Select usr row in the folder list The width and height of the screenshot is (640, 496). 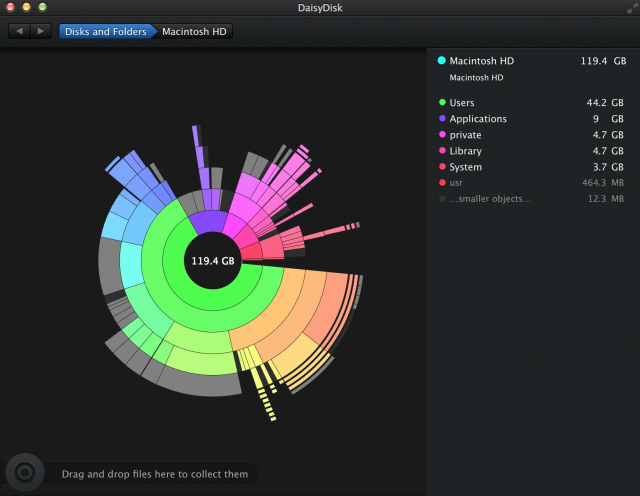pyautogui.click(x=531, y=183)
